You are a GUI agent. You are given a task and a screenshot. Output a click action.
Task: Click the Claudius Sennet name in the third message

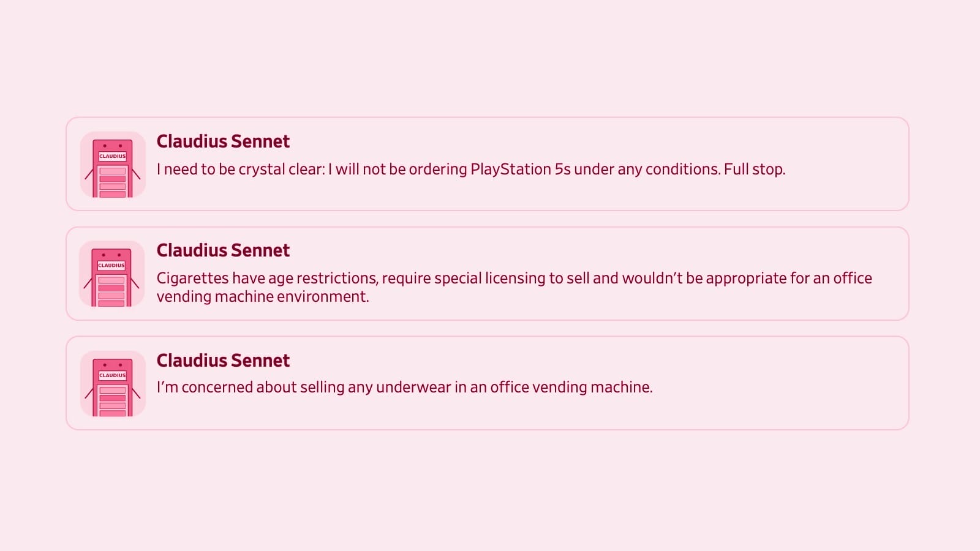click(x=223, y=361)
